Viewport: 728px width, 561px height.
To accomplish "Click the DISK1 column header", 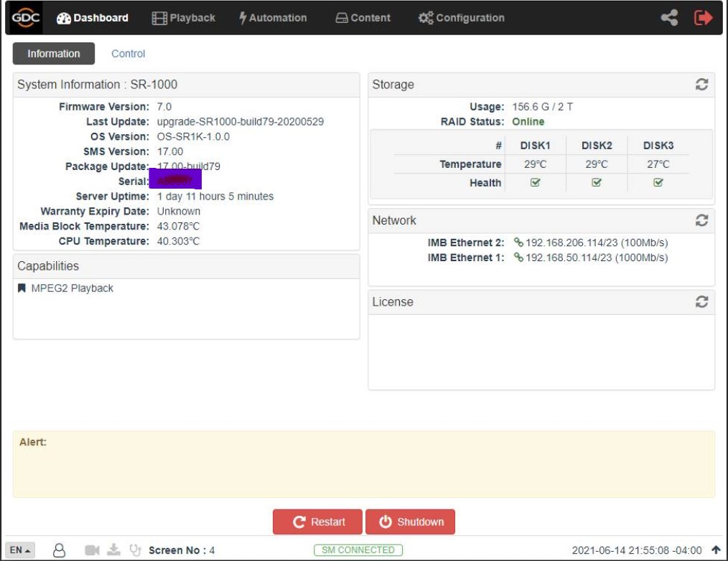I will pos(535,145).
